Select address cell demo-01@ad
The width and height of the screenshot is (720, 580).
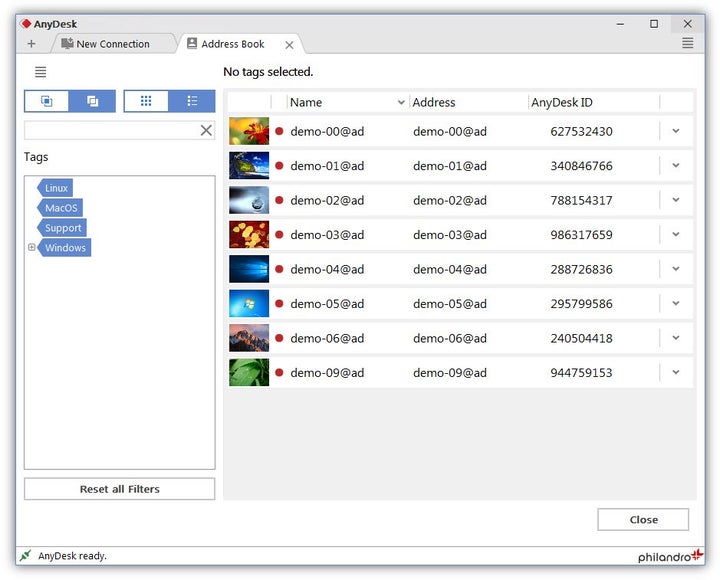pyautogui.click(x=450, y=166)
